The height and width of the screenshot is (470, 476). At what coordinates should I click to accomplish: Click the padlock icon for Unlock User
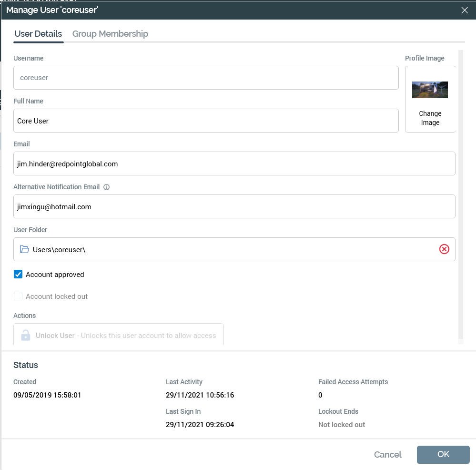tap(26, 336)
